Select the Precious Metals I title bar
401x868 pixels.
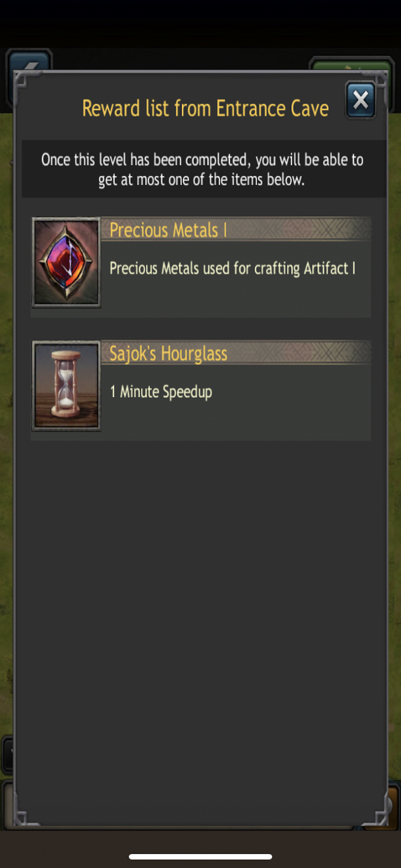(236, 229)
